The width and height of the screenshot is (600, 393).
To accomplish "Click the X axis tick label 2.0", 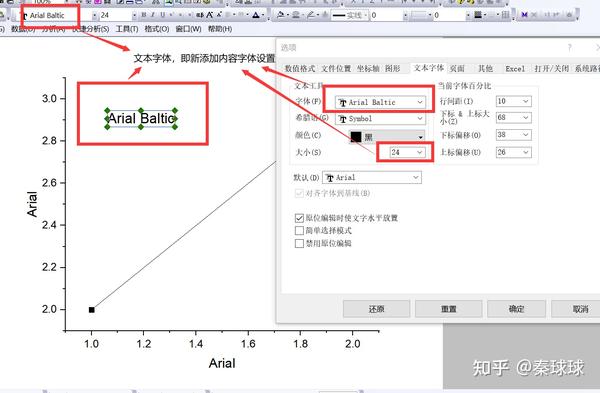I will pos(352,344).
